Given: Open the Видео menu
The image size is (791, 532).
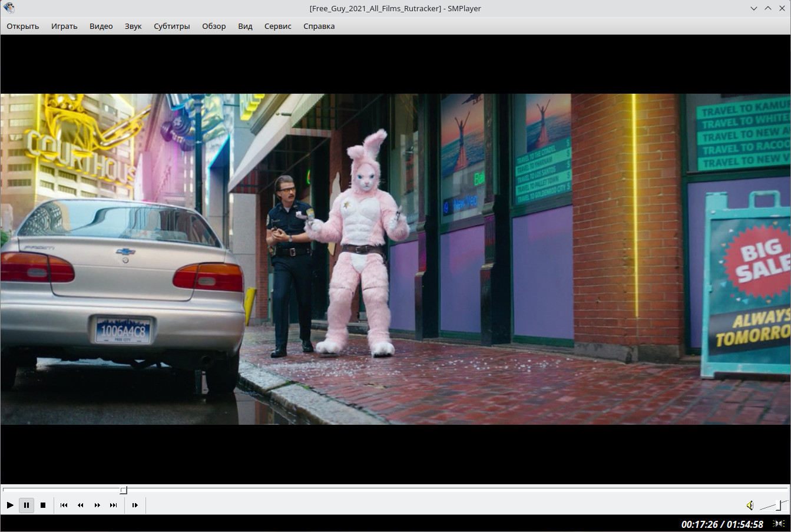Looking at the screenshot, I should pyautogui.click(x=101, y=26).
